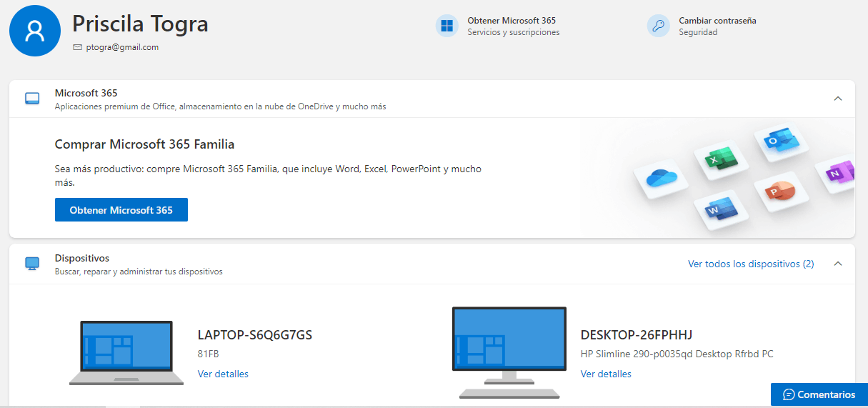Click the Priscila Togra profile avatar
This screenshot has width=868, height=408.
pyautogui.click(x=35, y=30)
